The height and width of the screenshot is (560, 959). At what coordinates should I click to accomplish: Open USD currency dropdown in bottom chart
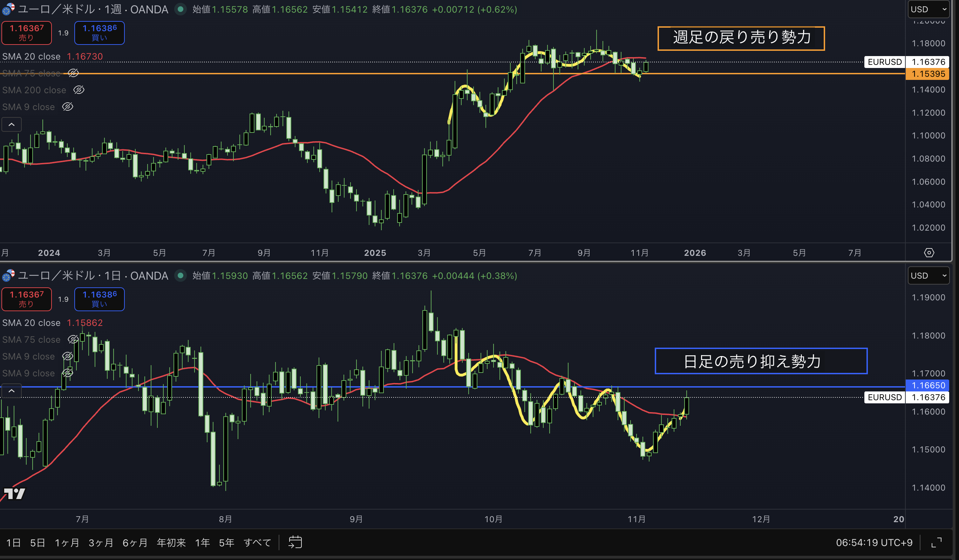928,275
